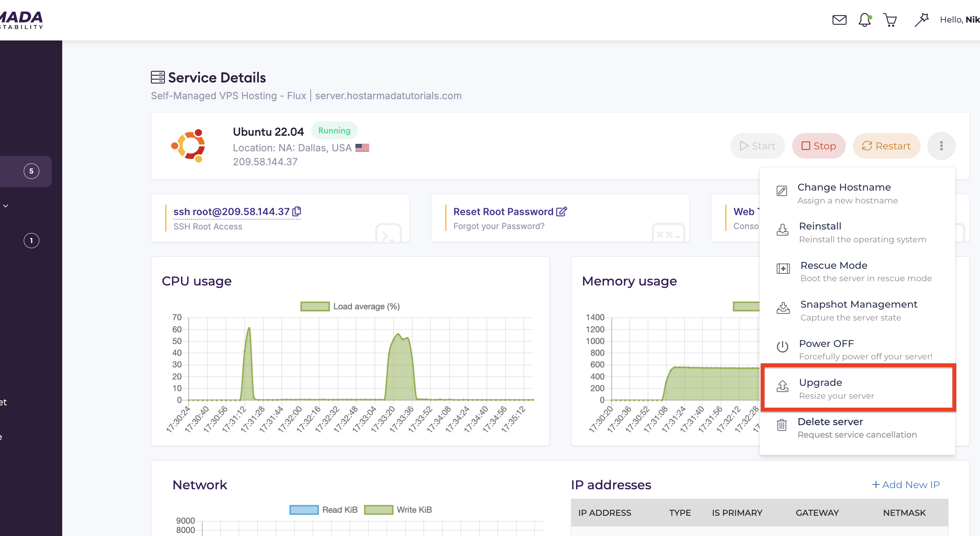Click the ssh root@209.58.144.37 link
This screenshot has width=980, height=536.
231,212
